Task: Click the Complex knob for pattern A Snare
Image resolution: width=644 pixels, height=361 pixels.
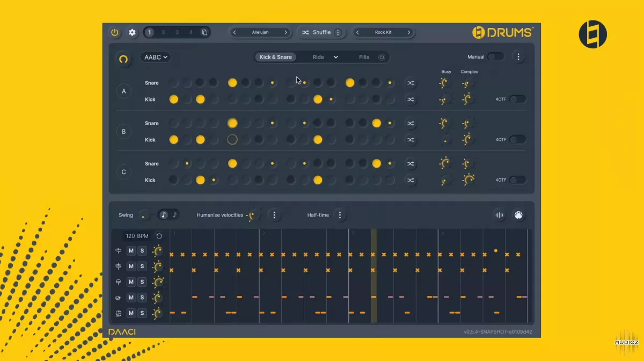Action: click(x=469, y=83)
